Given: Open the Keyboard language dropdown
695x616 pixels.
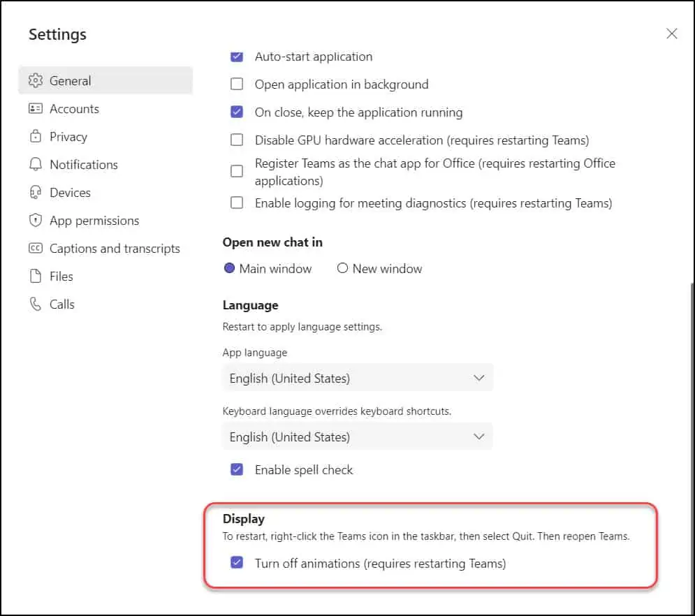Looking at the screenshot, I should pyautogui.click(x=358, y=437).
